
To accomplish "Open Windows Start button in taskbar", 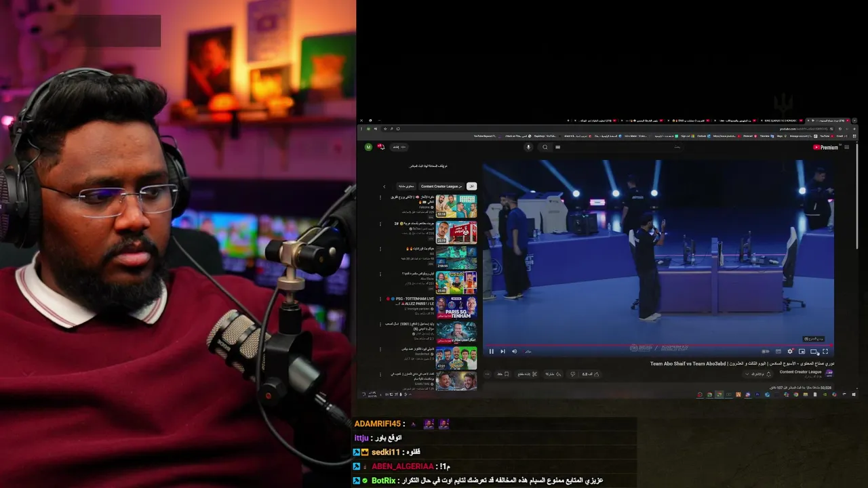I will click(x=854, y=394).
